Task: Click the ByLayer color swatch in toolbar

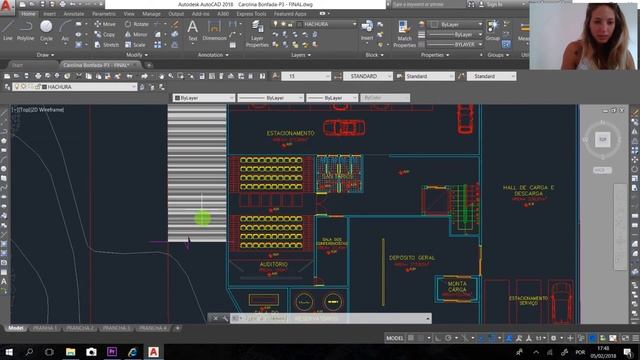Action: point(177,98)
